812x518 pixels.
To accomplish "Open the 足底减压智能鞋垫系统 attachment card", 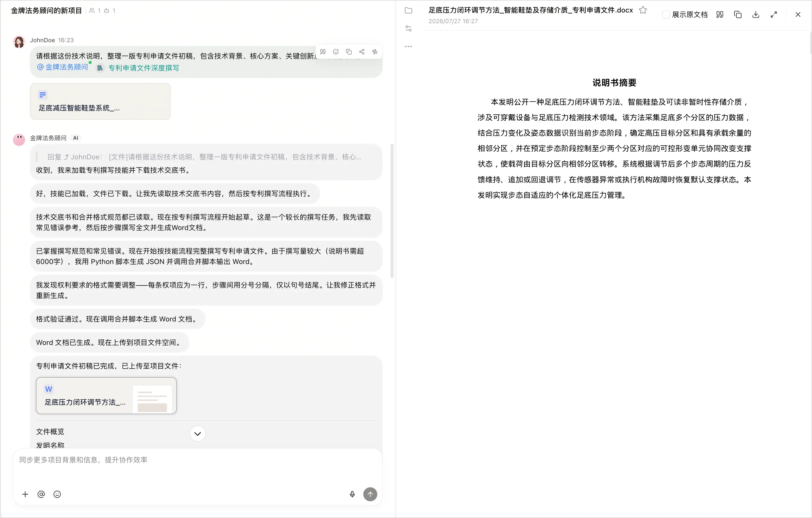I will coord(100,101).
